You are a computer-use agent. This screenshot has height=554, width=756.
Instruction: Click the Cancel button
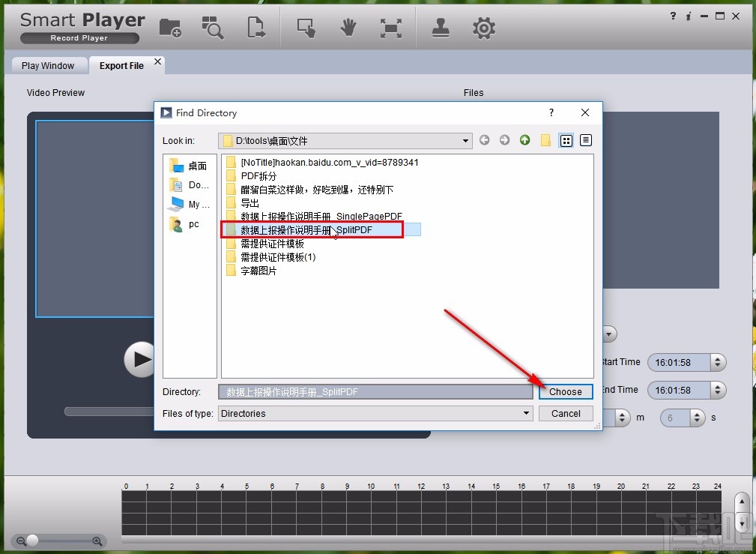point(565,413)
